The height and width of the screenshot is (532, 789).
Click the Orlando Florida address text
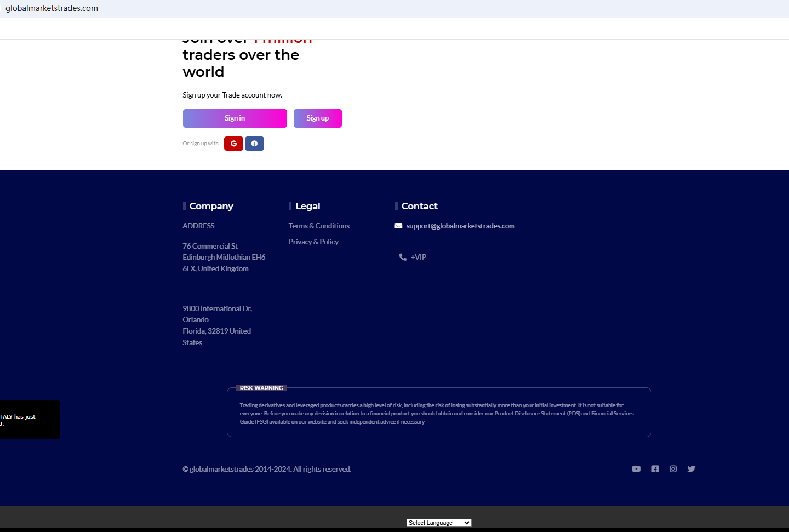coord(217,325)
